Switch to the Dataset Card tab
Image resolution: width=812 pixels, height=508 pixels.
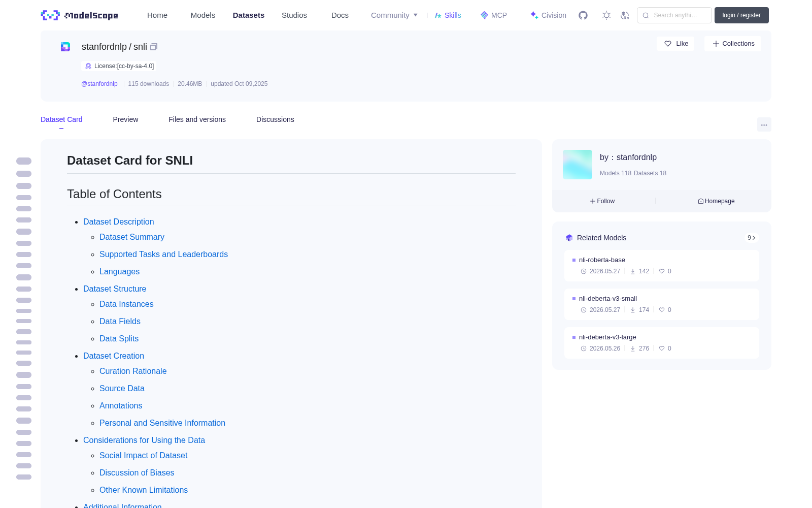[x=61, y=119]
